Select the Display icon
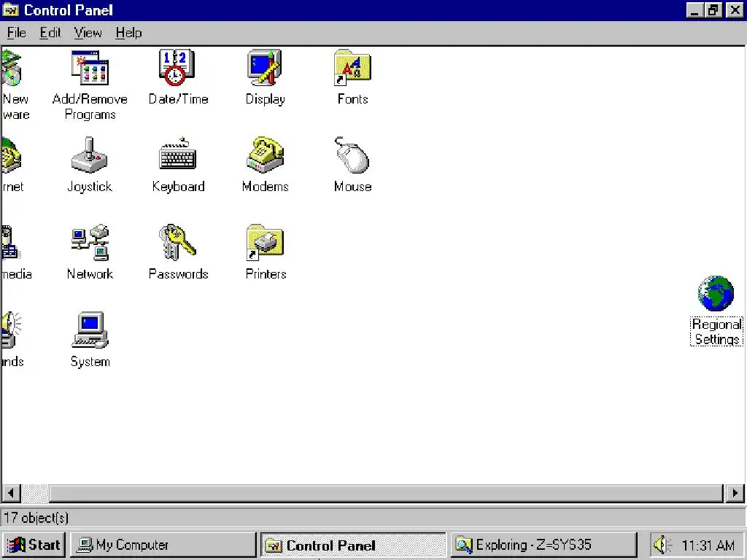Screen dimensions: 747x560 [265, 68]
